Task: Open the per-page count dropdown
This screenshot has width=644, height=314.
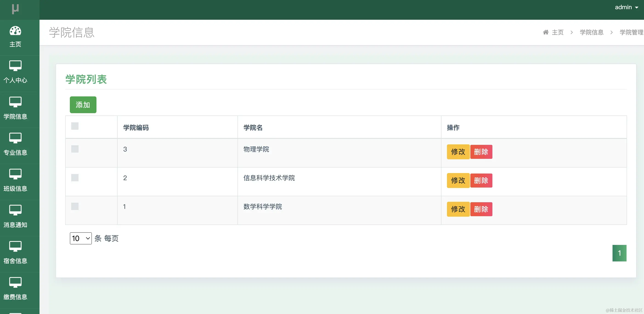Action: point(80,238)
